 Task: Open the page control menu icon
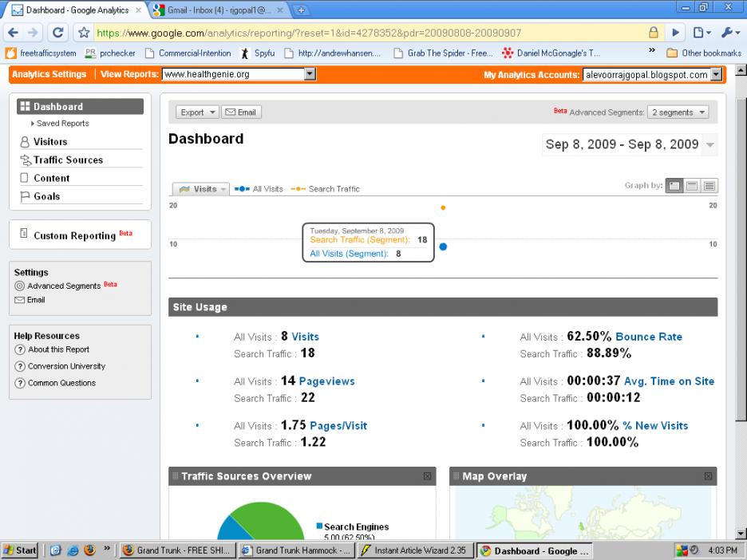point(702,33)
